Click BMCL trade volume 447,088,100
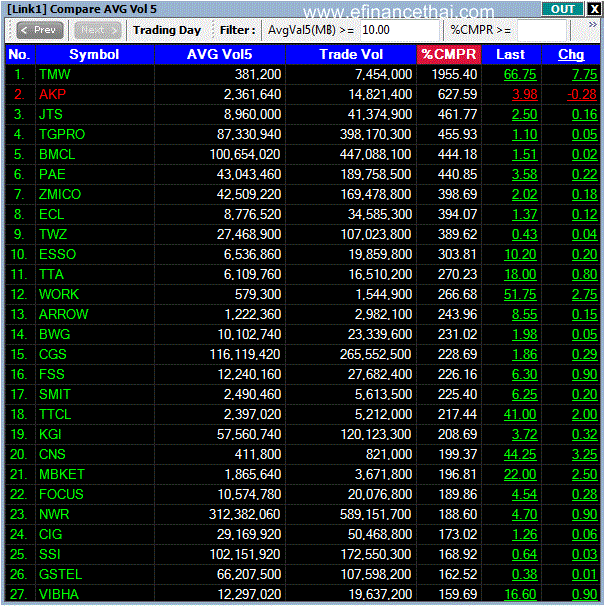Image resolution: width=605 pixels, height=606 pixels. (375, 155)
